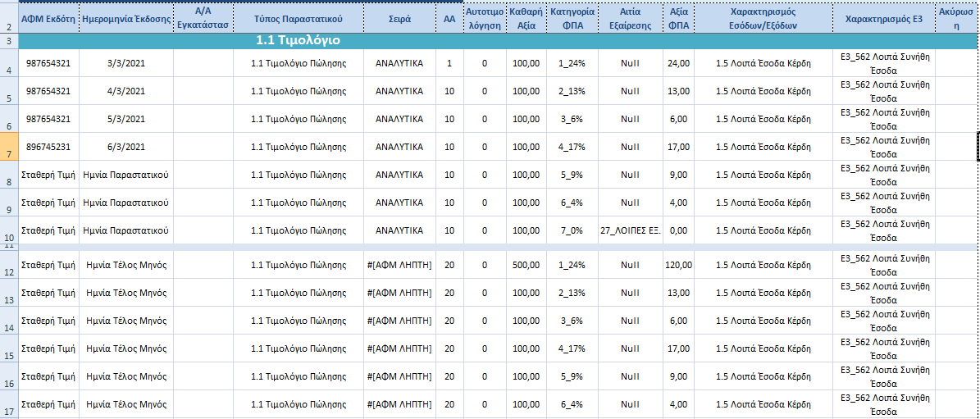Select the 'Ημερομηνία Έκδοσης' header cell

coord(126,18)
